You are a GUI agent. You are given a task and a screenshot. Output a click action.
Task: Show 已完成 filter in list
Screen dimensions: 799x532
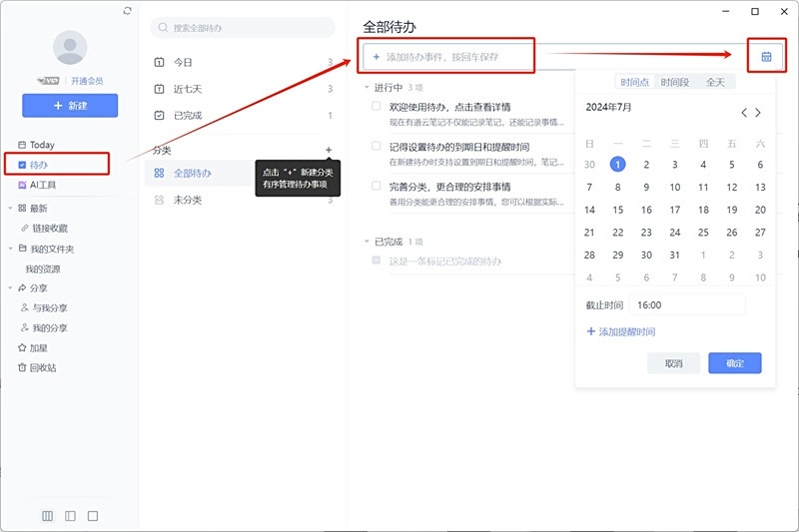tap(243, 116)
